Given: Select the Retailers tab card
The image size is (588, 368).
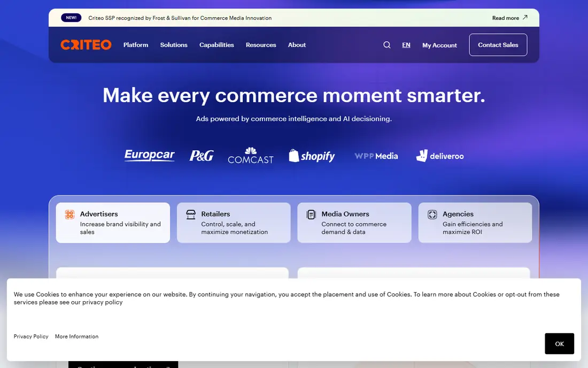Looking at the screenshot, I should [x=234, y=223].
